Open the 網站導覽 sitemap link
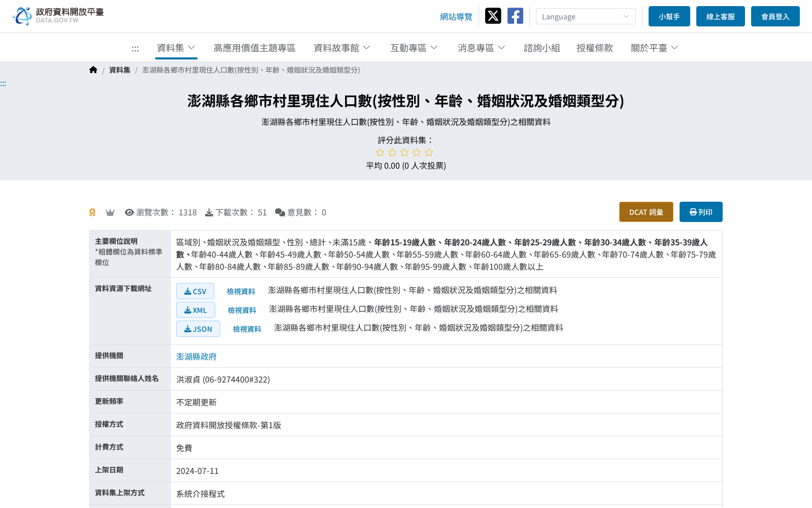 [456, 17]
